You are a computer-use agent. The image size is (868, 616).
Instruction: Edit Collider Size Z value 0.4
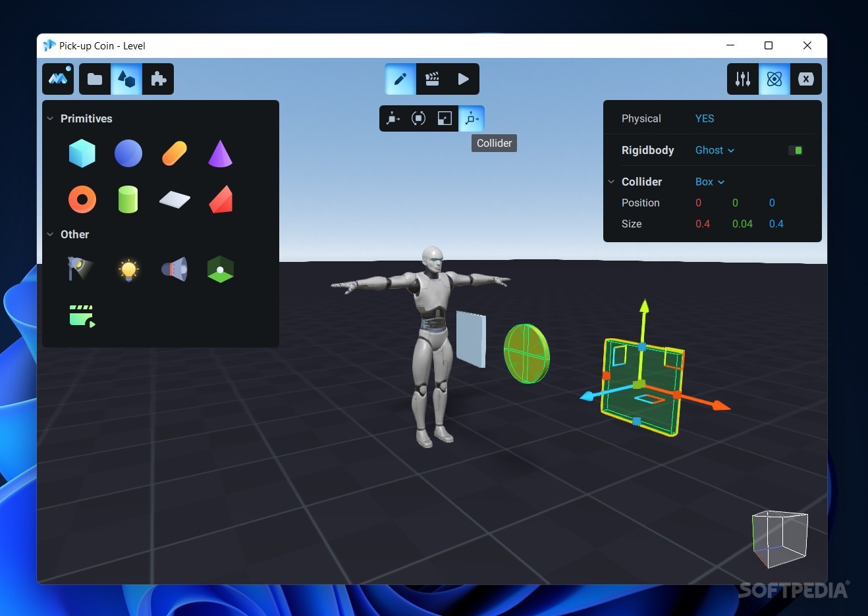pos(776,224)
